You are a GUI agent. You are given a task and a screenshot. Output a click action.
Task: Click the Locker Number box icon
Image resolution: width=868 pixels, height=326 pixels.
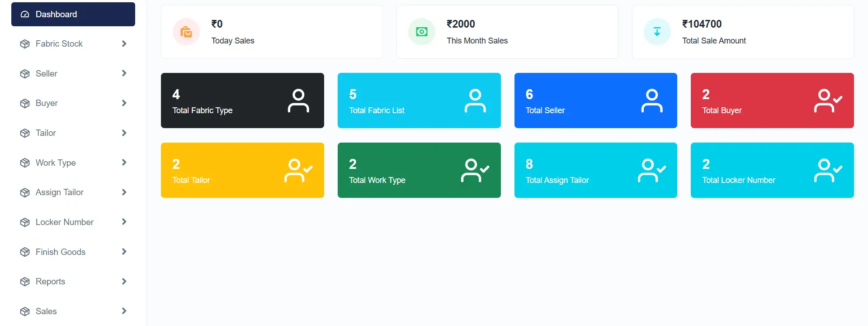25,222
